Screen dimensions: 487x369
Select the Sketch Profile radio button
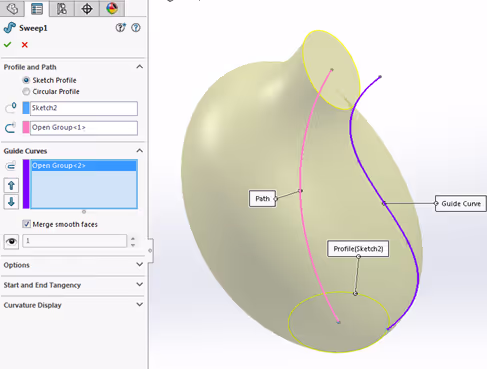pyautogui.click(x=26, y=80)
